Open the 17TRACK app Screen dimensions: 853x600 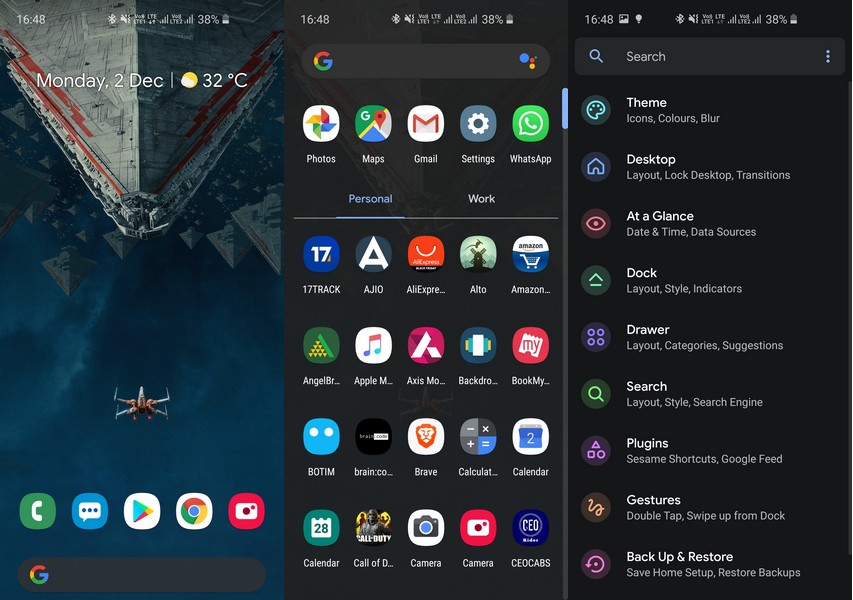tap(321, 254)
